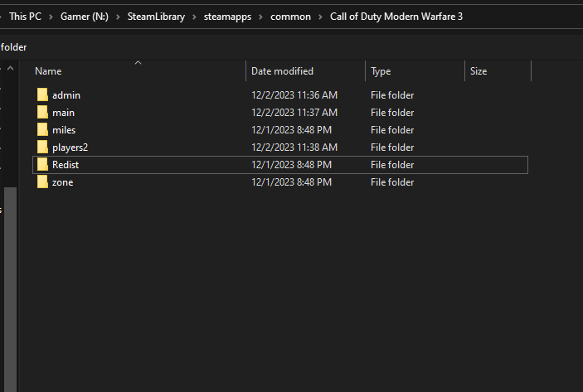The width and height of the screenshot is (583, 392).
Task: Navigate to Gamer (N:) drive in breadcrumb
Action: pos(85,17)
